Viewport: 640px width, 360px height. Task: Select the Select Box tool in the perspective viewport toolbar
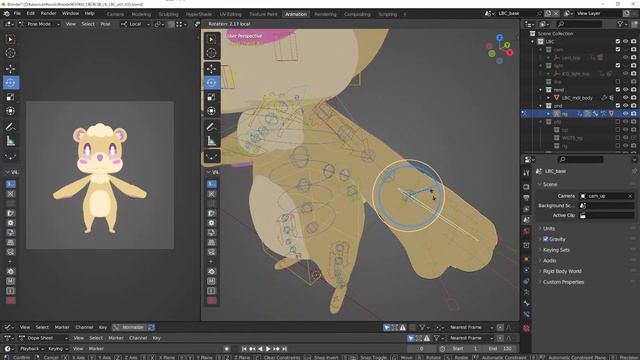(211, 39)
